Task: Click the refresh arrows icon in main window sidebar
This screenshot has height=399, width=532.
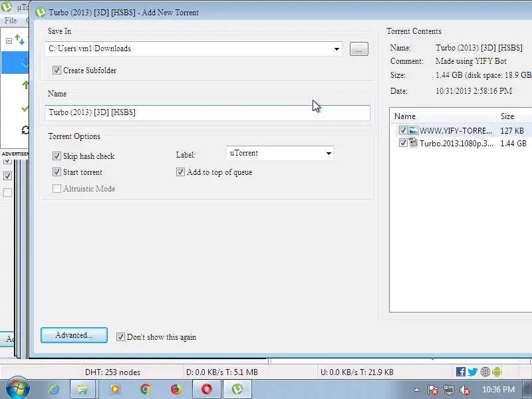Action: (x=25, y=130)
